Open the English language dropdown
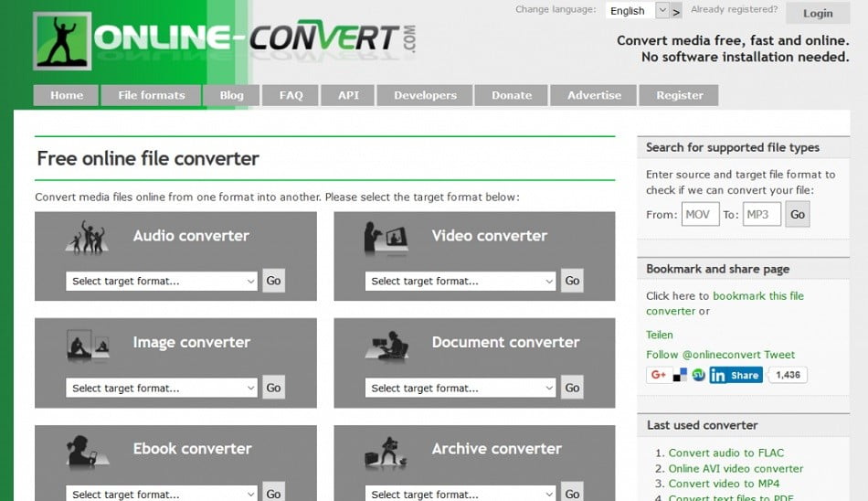This screenshot has height=501, width=868. (637, 11)
